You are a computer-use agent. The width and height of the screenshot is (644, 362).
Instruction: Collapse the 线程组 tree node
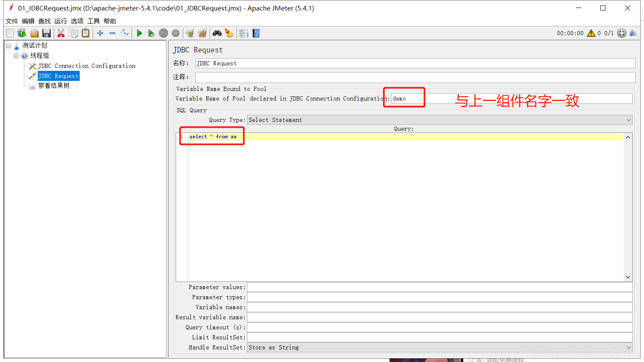16,56
